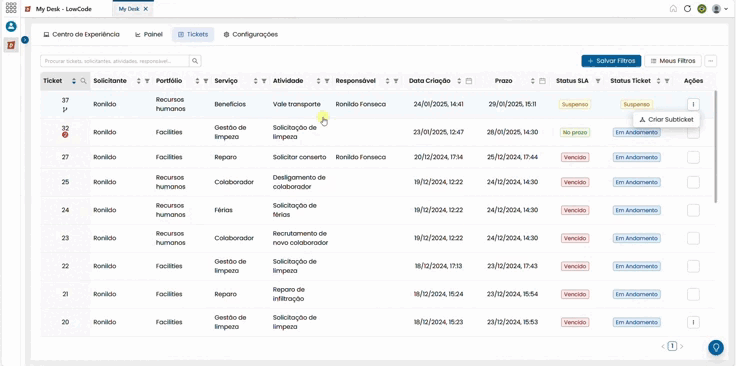
Task: Open the apps grid launcher icon
Action: [11, 8]
